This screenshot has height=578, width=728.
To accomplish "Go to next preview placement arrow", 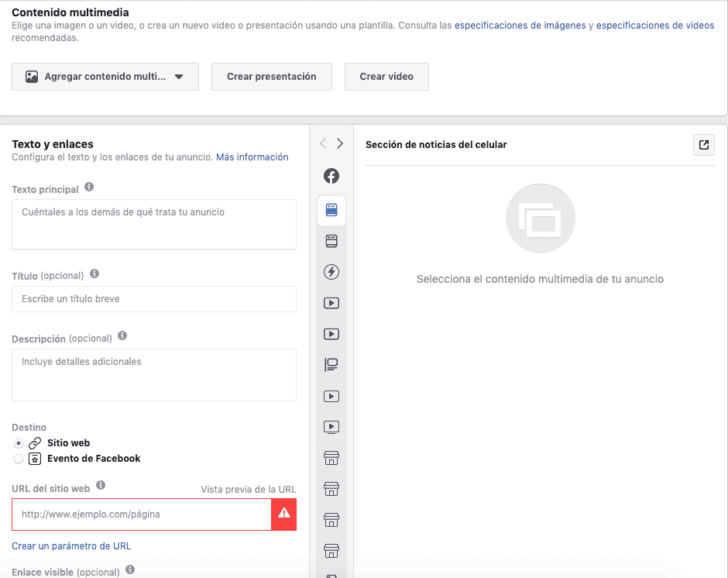I will [x=340, y=143].
